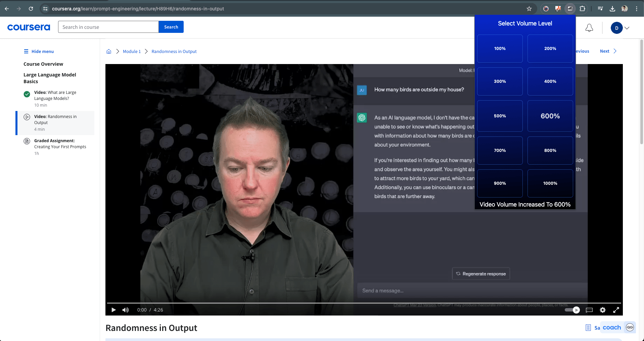
Task: Set volume level to 300%
Action: point(500,81)
